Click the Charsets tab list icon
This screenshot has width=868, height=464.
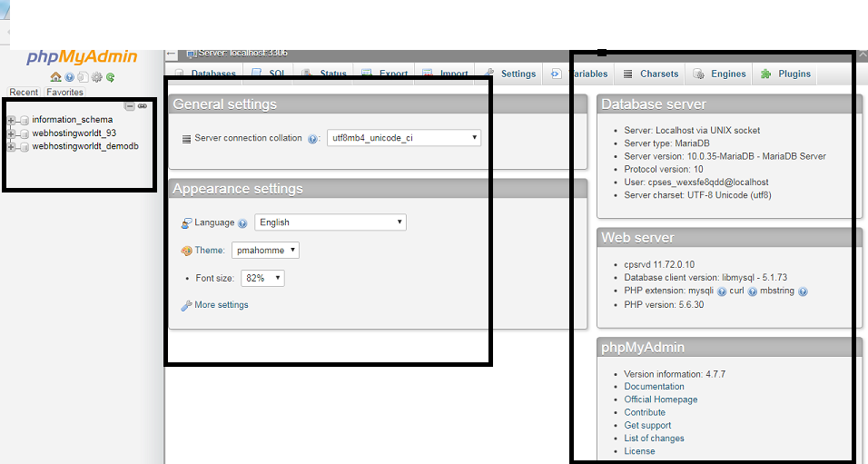coord(627,74)
